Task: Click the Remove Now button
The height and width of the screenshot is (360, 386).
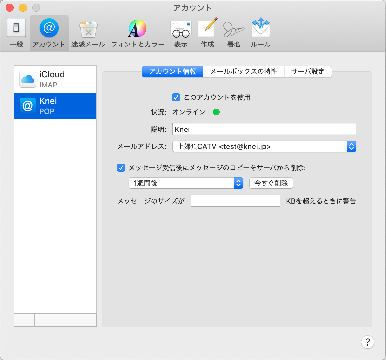Action: click(271, 183)
